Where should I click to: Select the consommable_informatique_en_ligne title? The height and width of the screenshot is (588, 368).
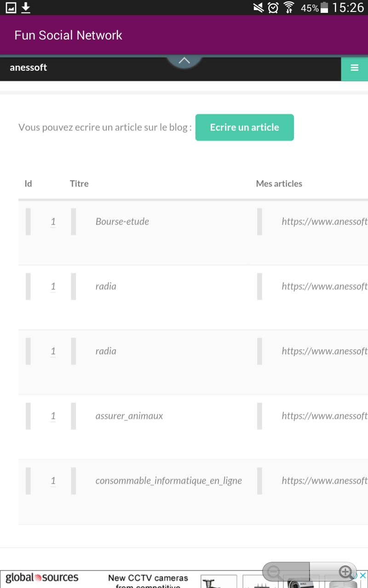(x=169, y=481)
